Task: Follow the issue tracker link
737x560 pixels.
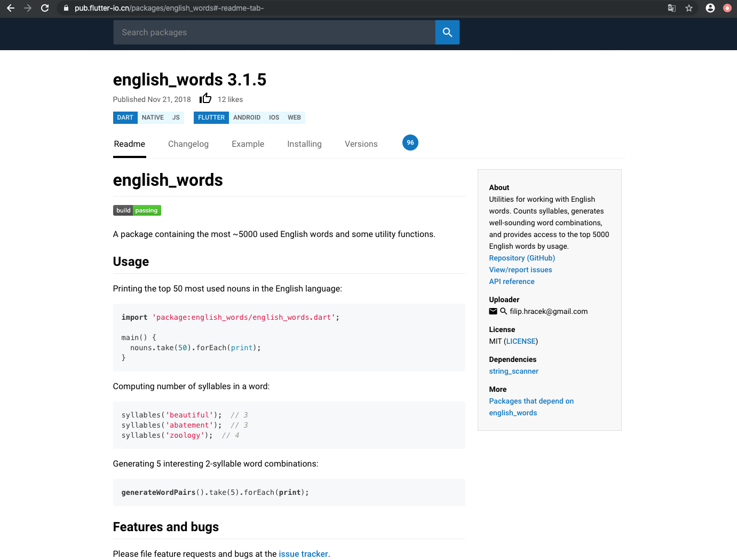Action: click(x=303, y=554)
